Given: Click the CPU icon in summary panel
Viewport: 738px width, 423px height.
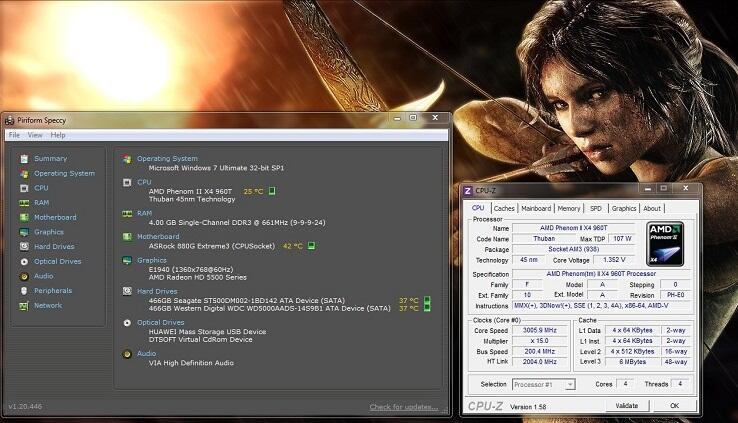Looking at the screenshot, I should (127, 183).
